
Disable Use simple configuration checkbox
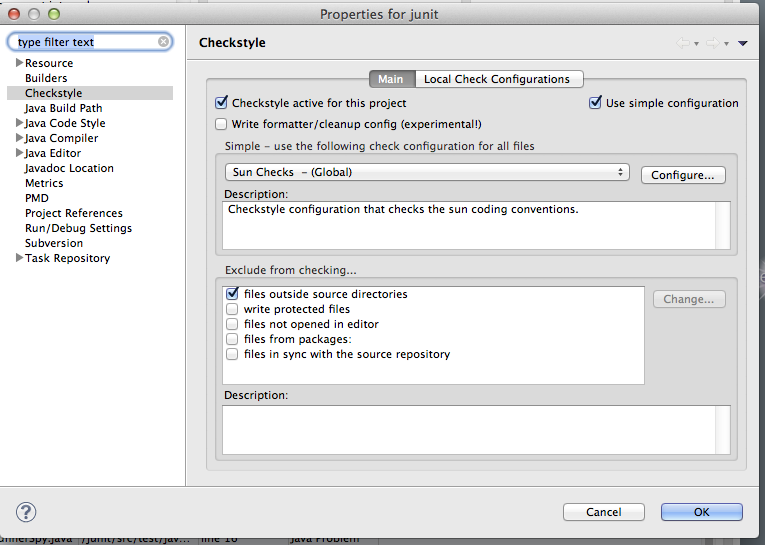pos(596,103)
